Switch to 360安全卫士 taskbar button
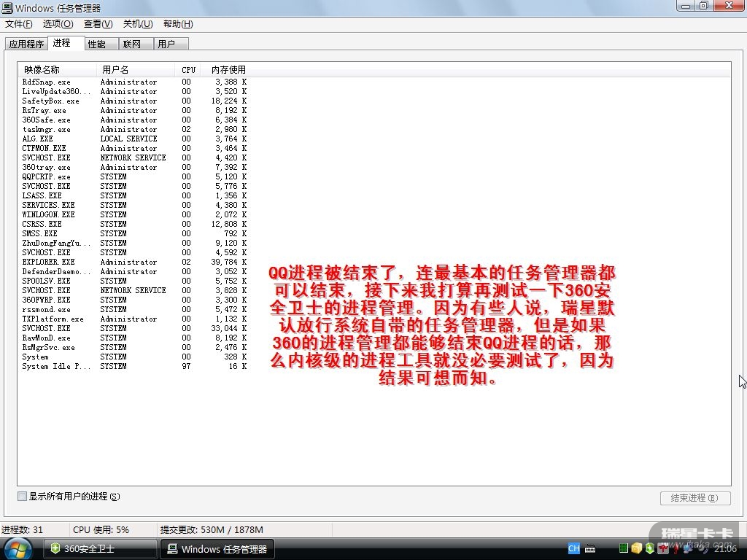This screenshot has width=747, height=560. (x=101, y=548)
